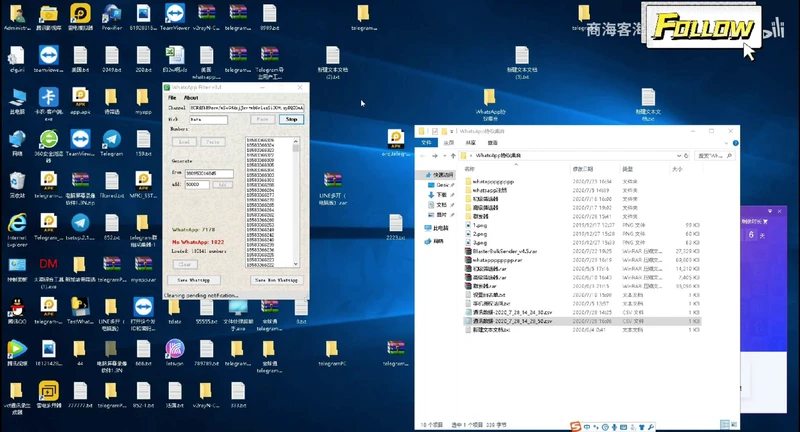The image size is (800, 432).
Task: Click the Load button under Numbers
Action: (x=184, y=142)
